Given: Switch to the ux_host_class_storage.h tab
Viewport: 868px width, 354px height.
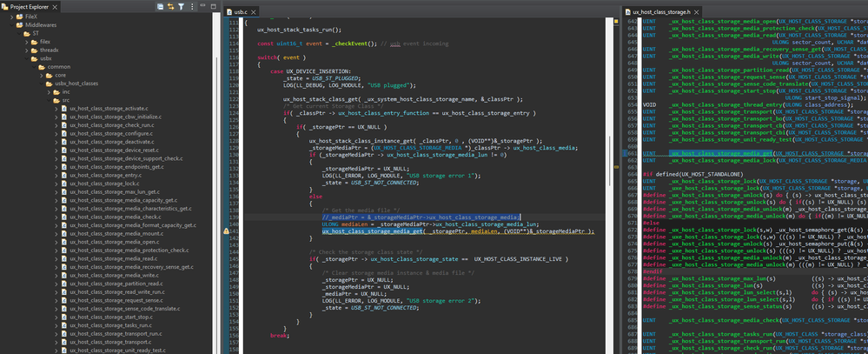Looking at the screenshot, I should pos(661,11).
